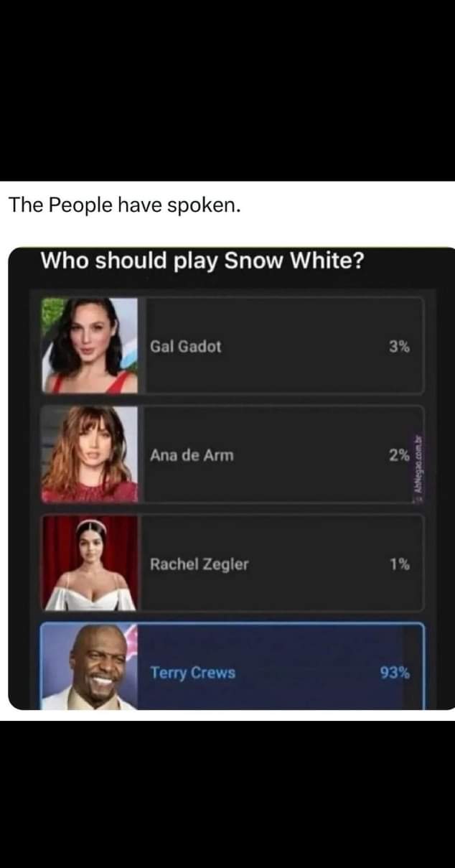The height and width of the screenshot is (868, 455).
Task: Click the empty bar between Gal Gadot and 3%
Action: point(305,346)
